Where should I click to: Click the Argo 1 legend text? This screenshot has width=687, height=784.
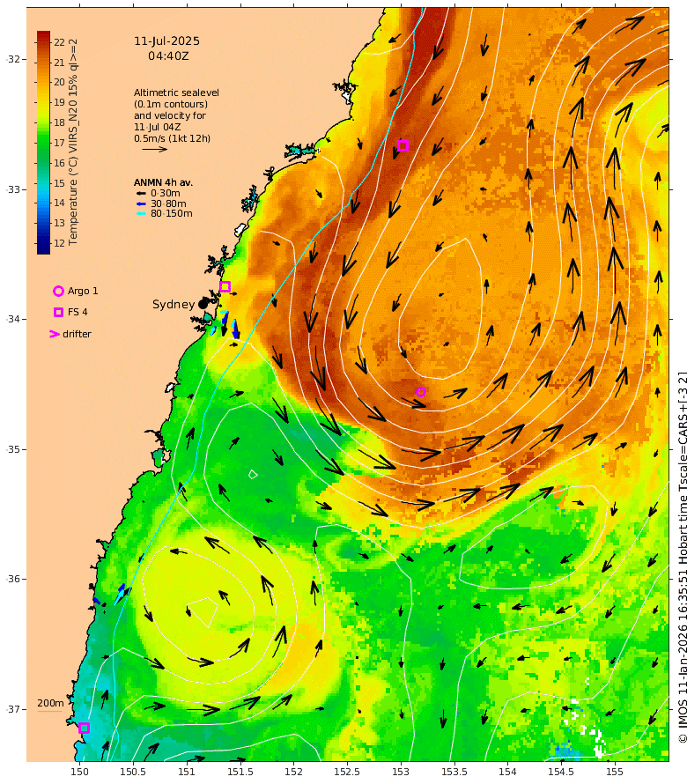pos(83,291)
